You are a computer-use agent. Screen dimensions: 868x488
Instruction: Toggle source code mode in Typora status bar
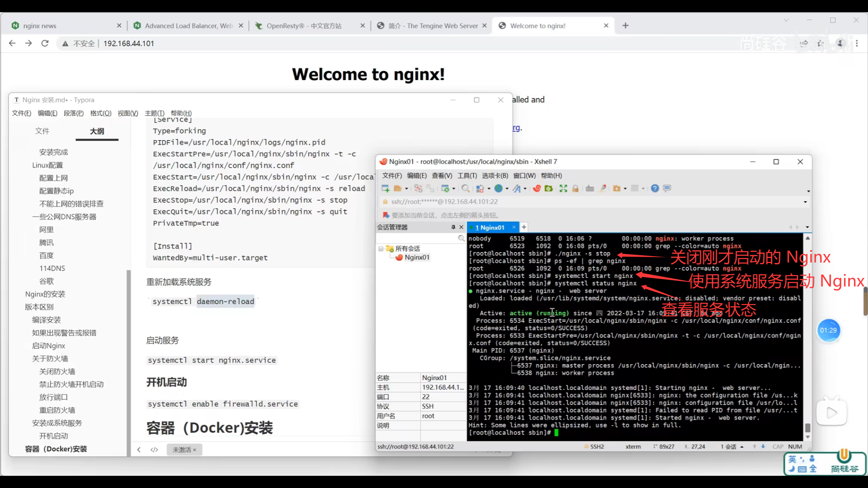154,450
